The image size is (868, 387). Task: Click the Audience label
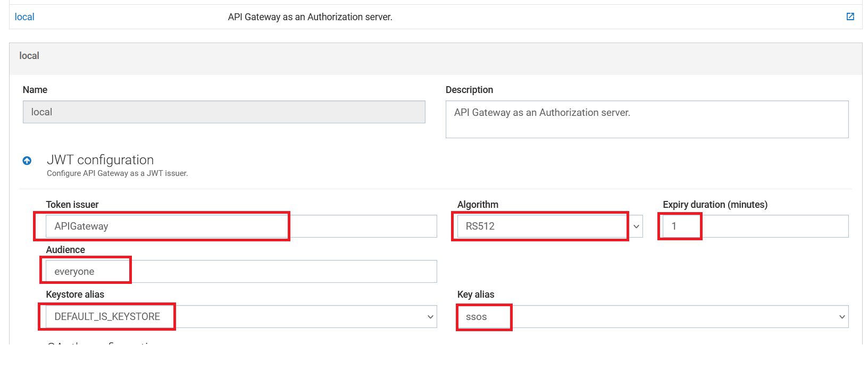(x=65, y=250)
